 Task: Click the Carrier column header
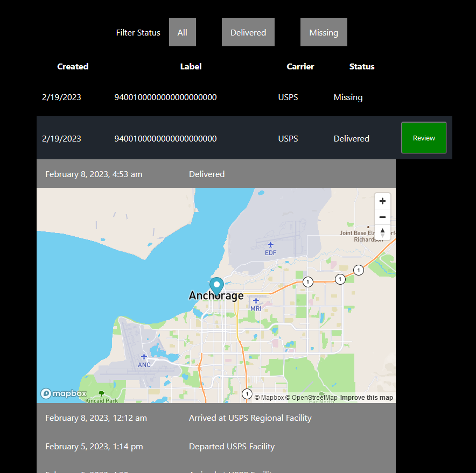300,66
